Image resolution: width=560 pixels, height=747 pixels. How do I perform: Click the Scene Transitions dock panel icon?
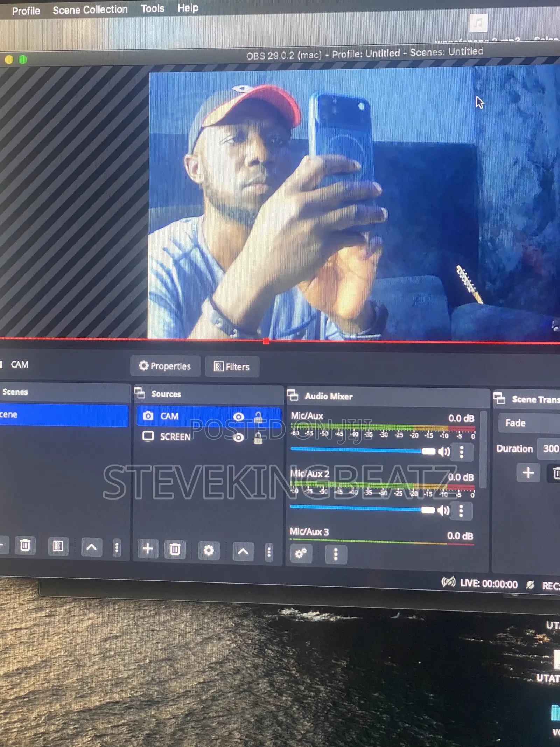499,398
